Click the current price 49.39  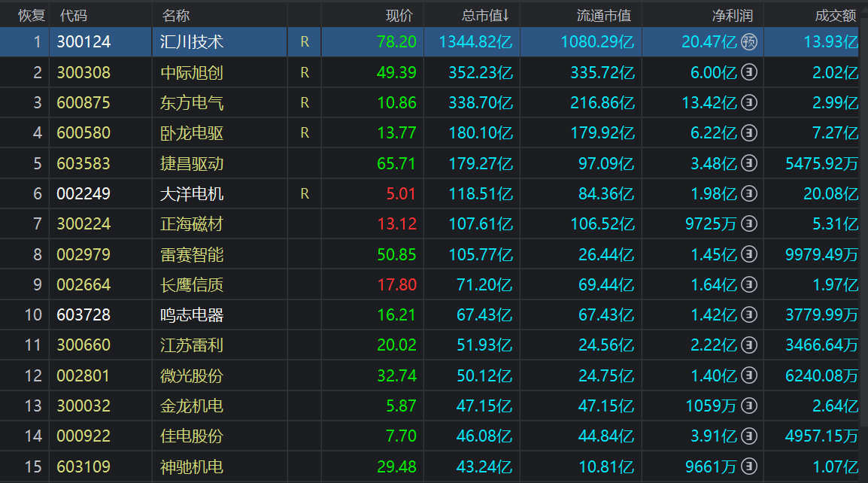396,72
